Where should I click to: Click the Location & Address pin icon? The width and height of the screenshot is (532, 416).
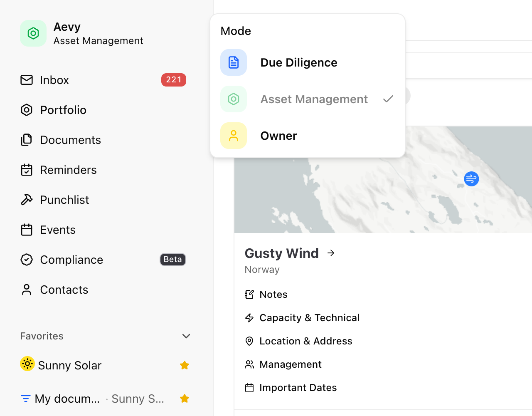pyautogui.click(x=249, y=341)
